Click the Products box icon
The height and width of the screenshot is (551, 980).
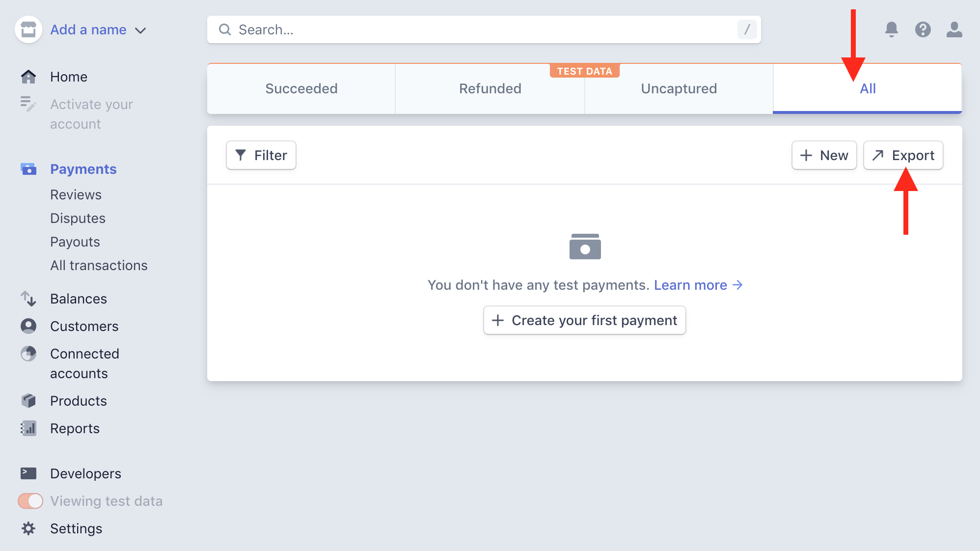tap(28, 401)
